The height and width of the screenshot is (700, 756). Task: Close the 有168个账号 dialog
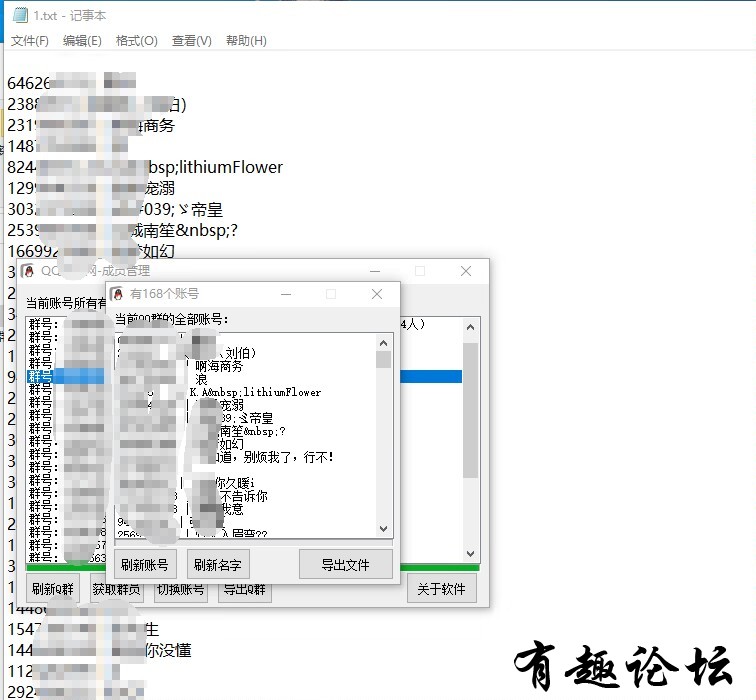(377, 294)
